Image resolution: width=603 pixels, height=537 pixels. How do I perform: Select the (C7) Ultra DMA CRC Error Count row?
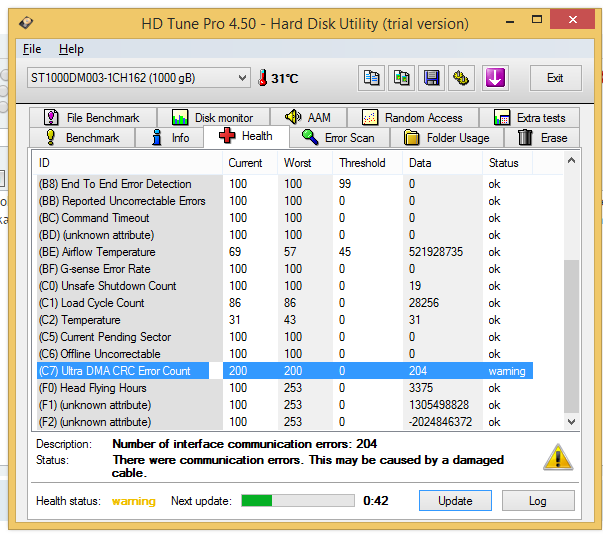pyautogui.click(x=285, y=371)
